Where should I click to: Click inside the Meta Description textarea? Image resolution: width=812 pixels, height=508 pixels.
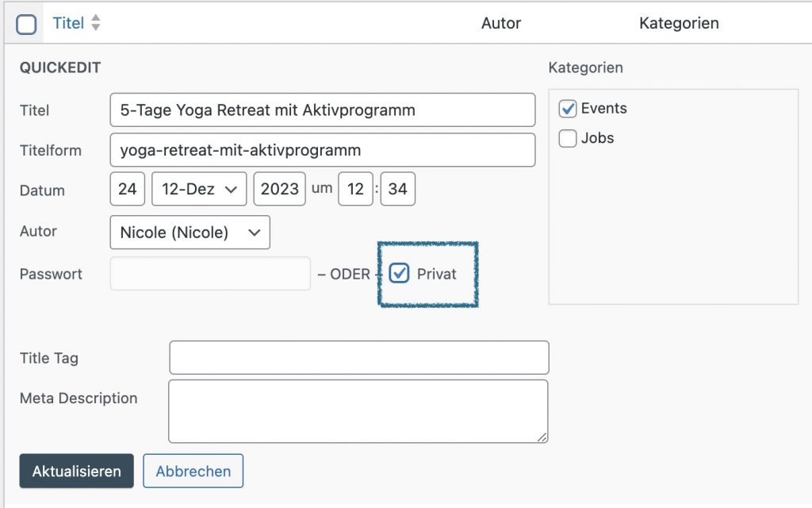(358, 411)
